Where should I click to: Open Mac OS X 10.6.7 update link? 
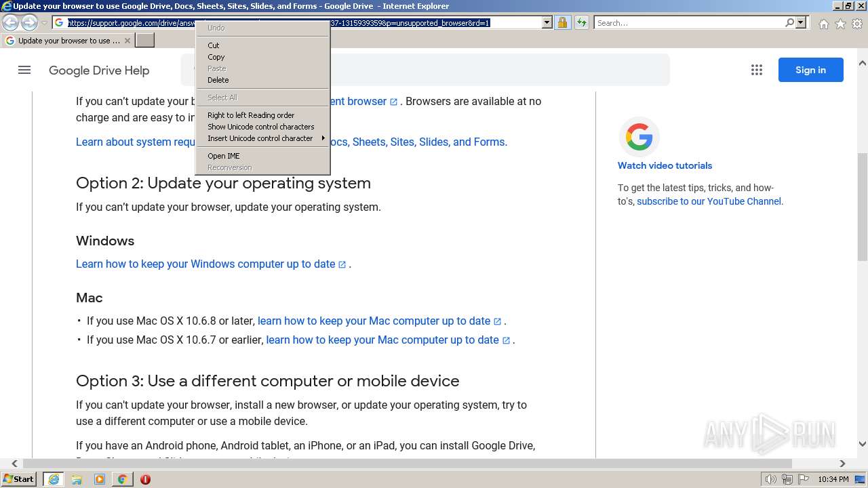tap(388, 340)
